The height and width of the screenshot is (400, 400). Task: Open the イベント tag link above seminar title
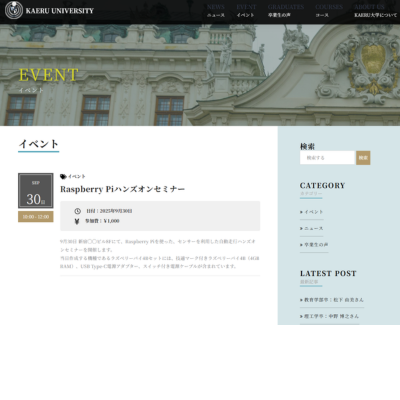click(77, 176)
